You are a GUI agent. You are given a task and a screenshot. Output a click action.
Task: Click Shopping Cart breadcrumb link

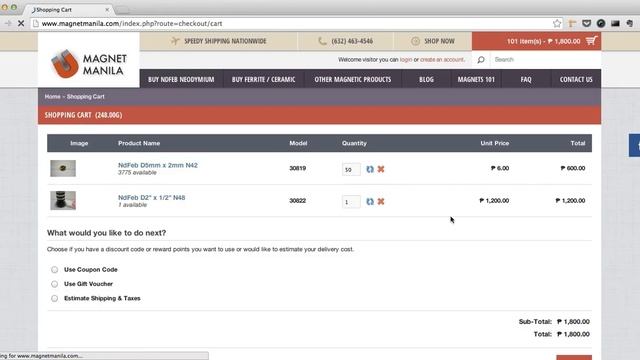tap(86, 97)
